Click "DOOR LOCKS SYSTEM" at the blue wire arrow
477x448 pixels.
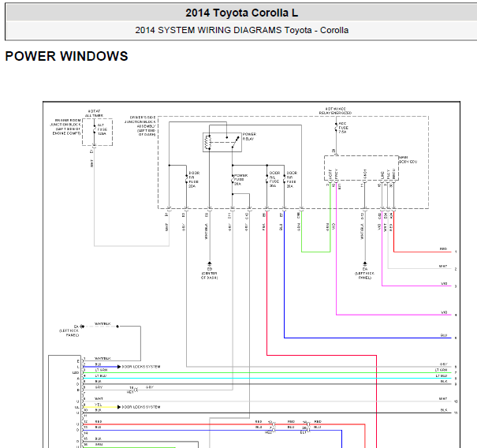(x=141, y=367)
